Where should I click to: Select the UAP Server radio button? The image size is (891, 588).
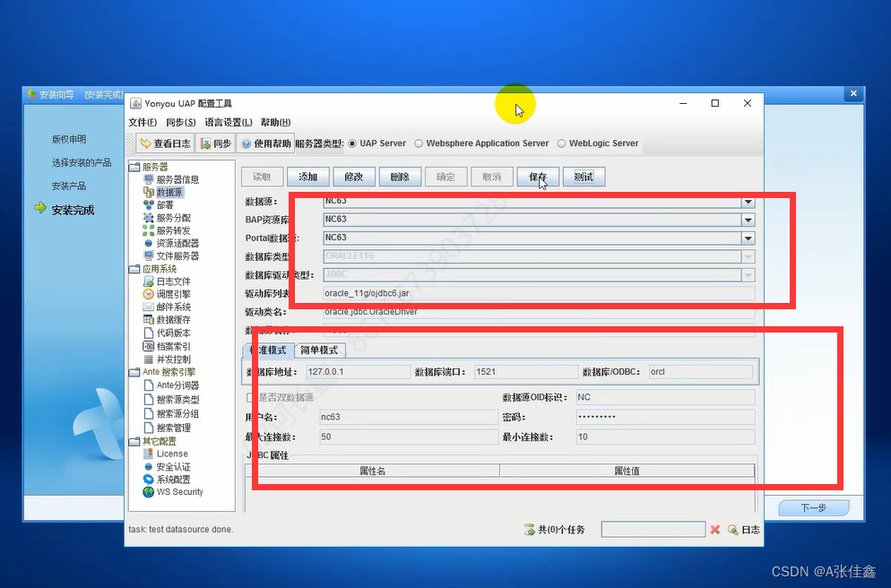click(x=352, y=143)
